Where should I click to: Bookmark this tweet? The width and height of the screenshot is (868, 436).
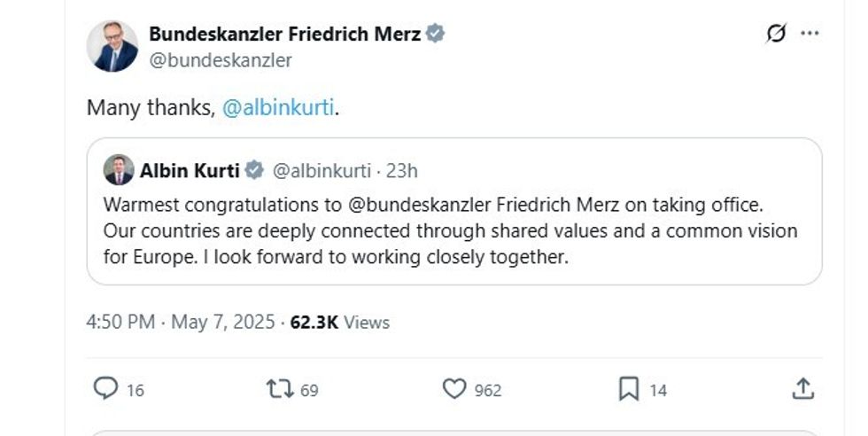[628, 388]
